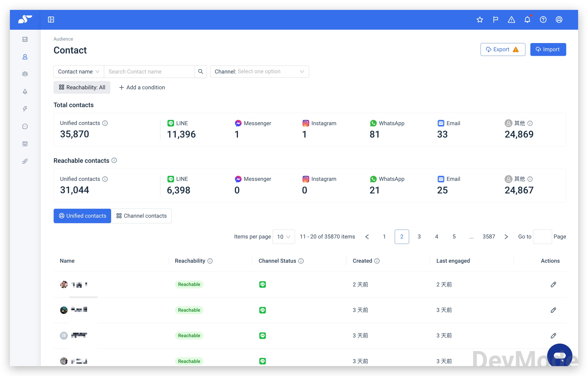Click pagination ellipsis to skip pages

(x=471, y=237)
